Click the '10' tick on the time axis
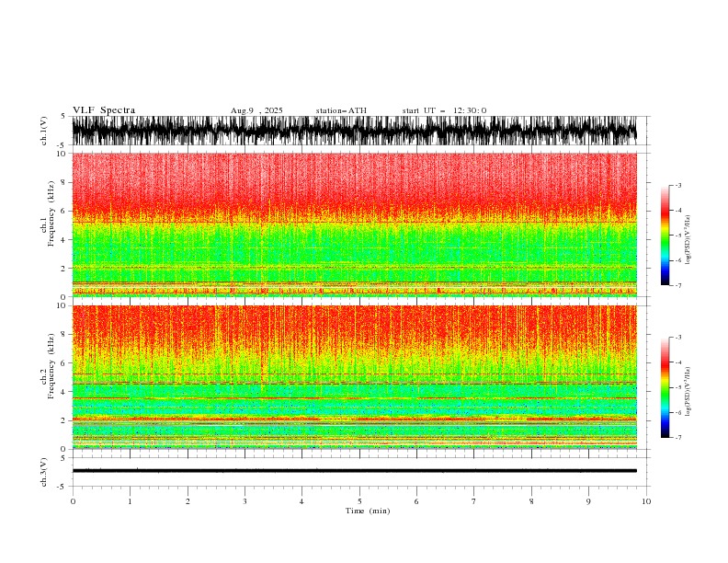 [646, 501]
